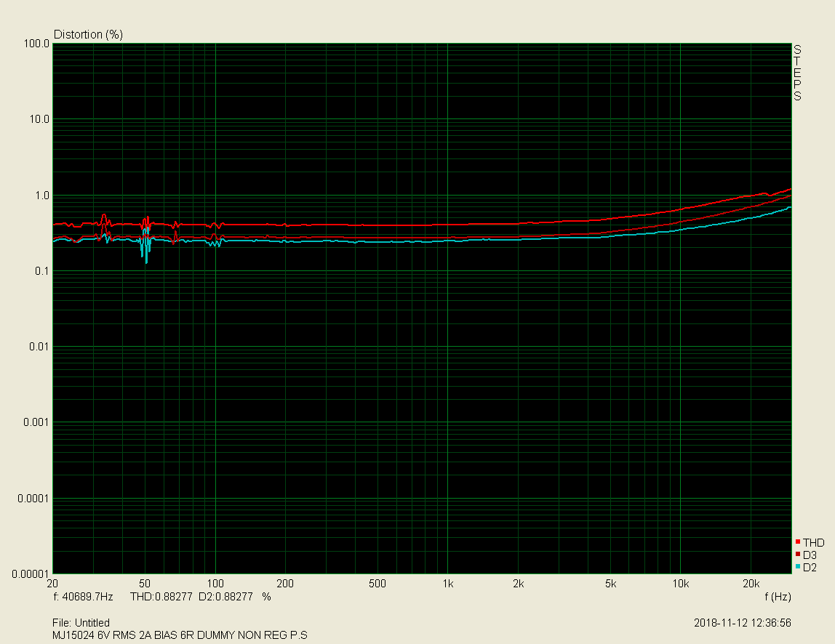The image size is (835, 644).
Task: Click the 2018-11-12 12:36:56 timestamp
Action: 743,623
